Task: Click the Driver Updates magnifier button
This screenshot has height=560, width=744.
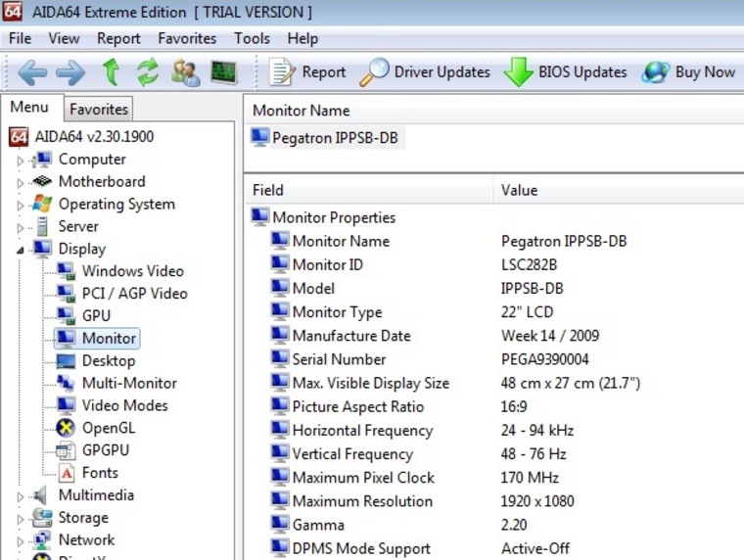Action: 425,72
